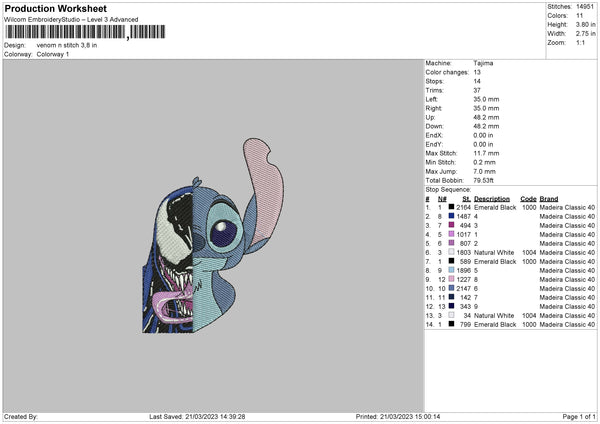Click the Machine value "Tajima"
This screenshot has width=600, height=424.
[483, 63]
